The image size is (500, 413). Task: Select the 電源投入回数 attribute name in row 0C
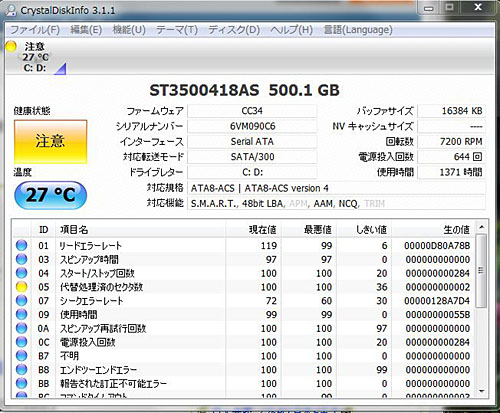click(x=87, y=342)
